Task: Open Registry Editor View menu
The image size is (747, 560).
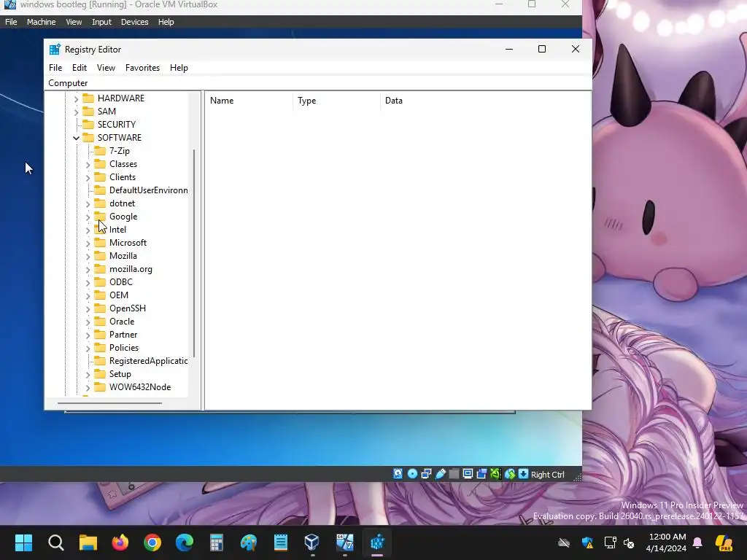Action: pos(106,68)
